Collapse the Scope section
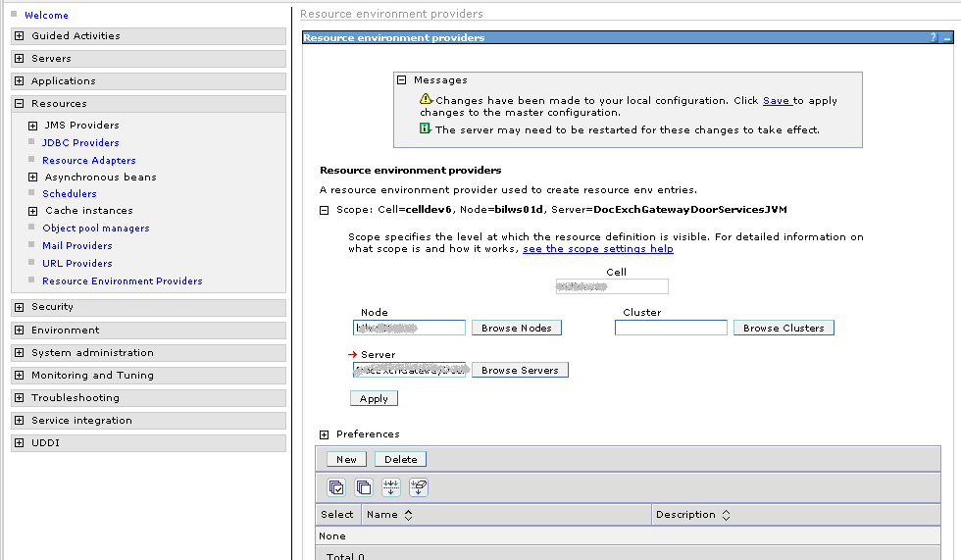 [x=325, y=210]
